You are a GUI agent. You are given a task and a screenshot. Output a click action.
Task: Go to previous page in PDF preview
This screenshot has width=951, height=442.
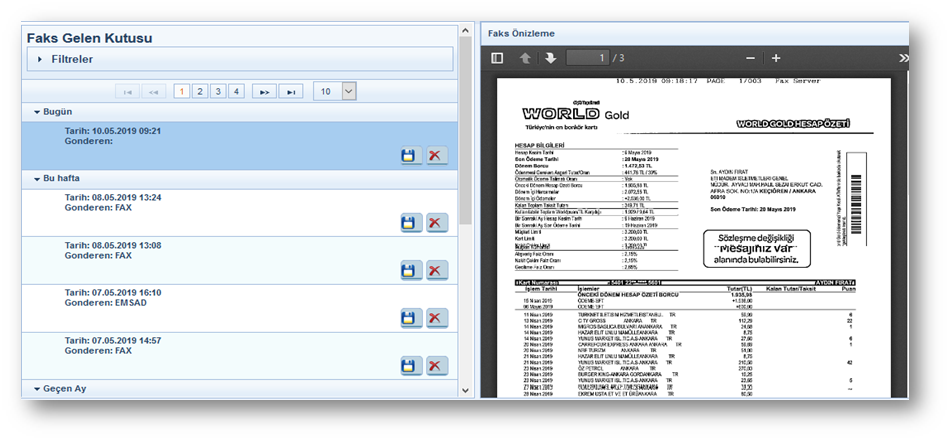coord(525,58)
